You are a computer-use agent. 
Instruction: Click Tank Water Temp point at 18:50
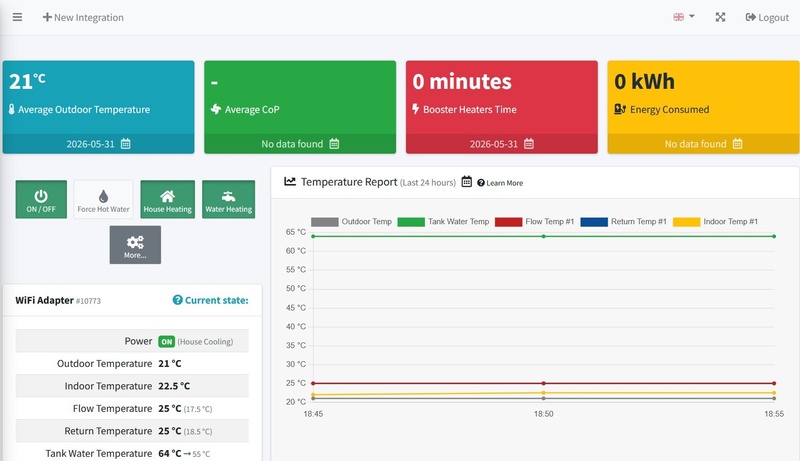coord(543,236)
